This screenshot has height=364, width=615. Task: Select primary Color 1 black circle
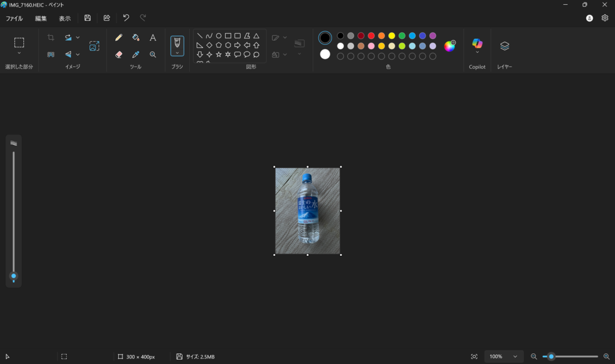click(x=325, y=38)
